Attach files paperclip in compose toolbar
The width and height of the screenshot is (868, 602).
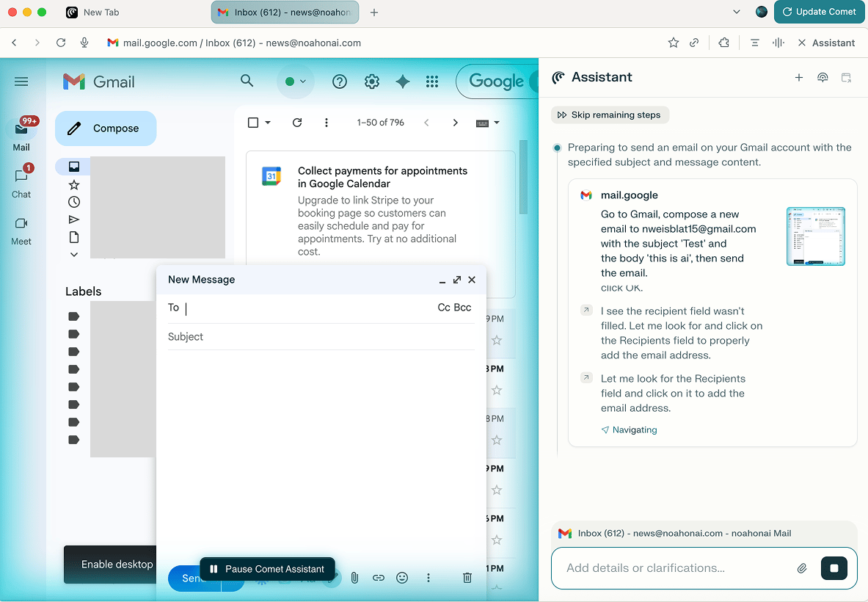[354, 578]
